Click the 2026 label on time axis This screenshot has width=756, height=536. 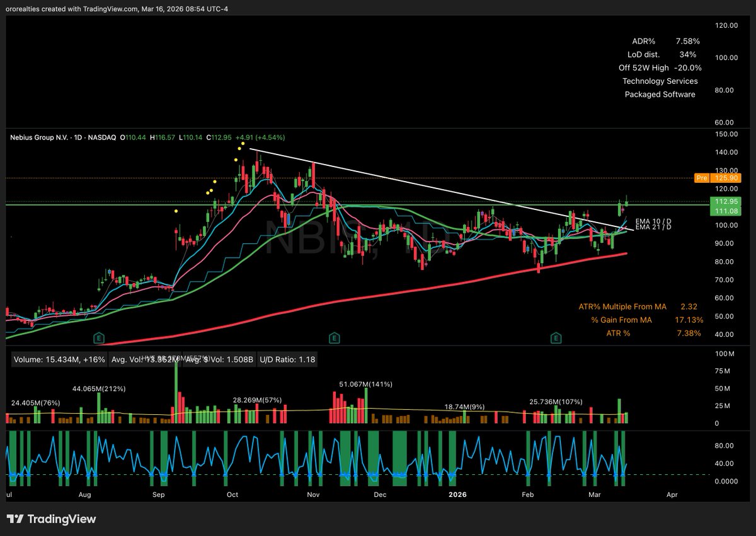point(459,495)
